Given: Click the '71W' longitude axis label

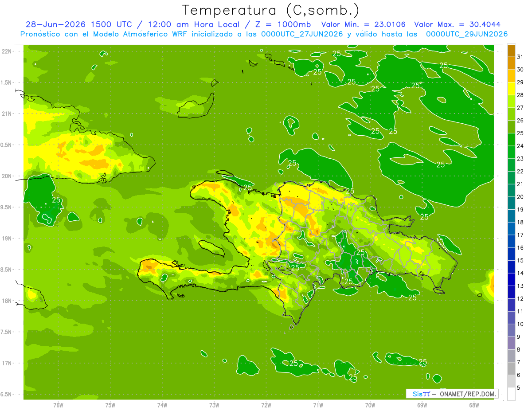Looking at the screenshot, I should point(318,405).
